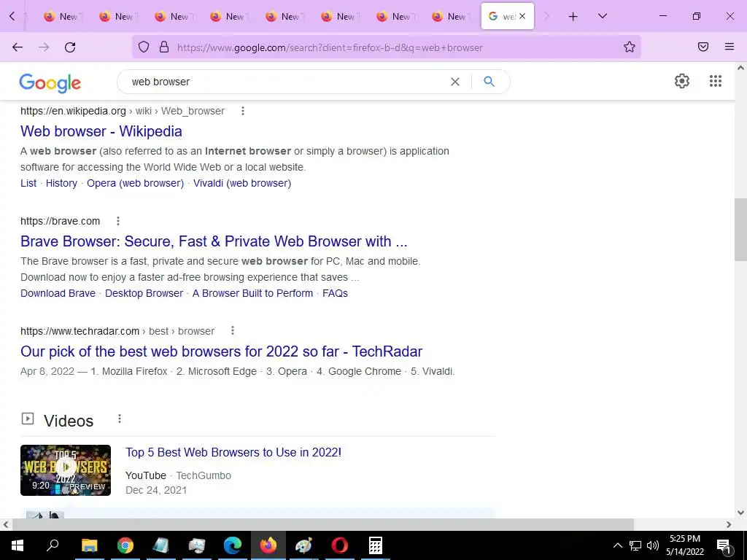Switch to the fourth 'New Tab' tab
The width and height of the screenshot is (747, 560).
click(228, 16)
